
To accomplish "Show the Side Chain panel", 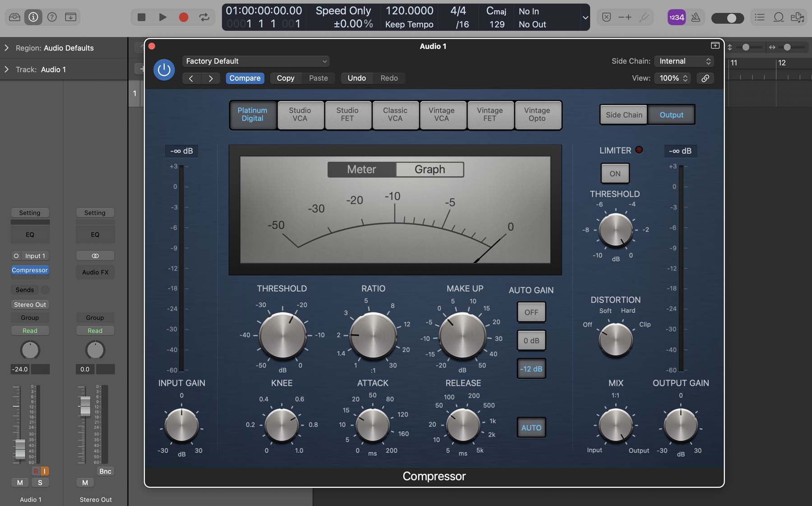I will (624, 115).
